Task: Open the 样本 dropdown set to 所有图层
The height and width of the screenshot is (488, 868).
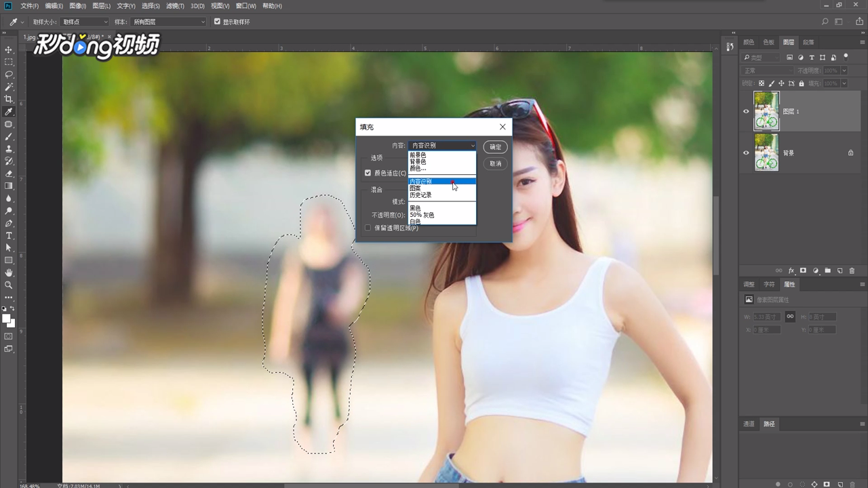Action: [169, 22]
